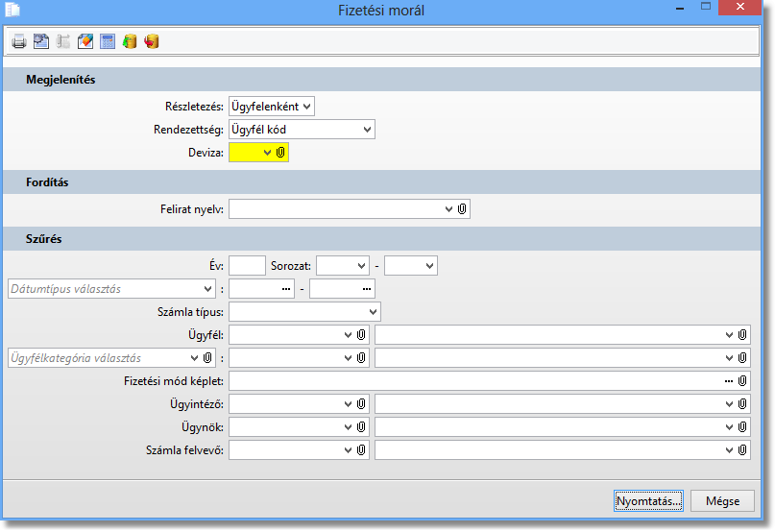Click the eraser clear-form toolbar icon
Viewport: 775px width, 532px height.
85,41
